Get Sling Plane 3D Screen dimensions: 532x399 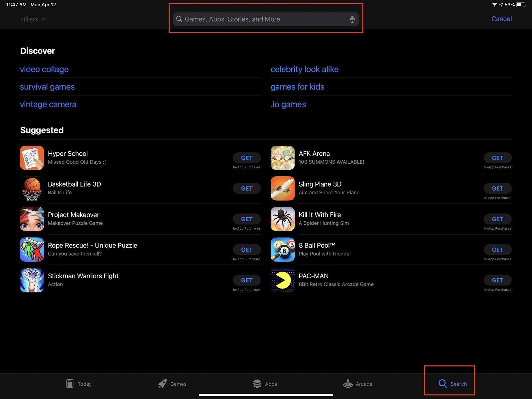coord(497,189)
